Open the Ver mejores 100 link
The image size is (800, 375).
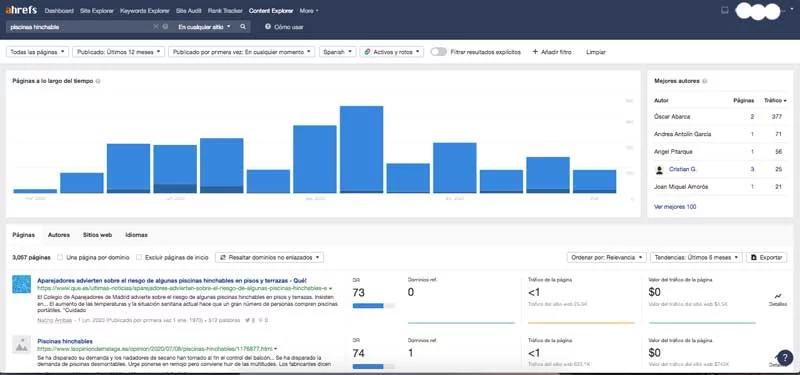coord(675,207)
